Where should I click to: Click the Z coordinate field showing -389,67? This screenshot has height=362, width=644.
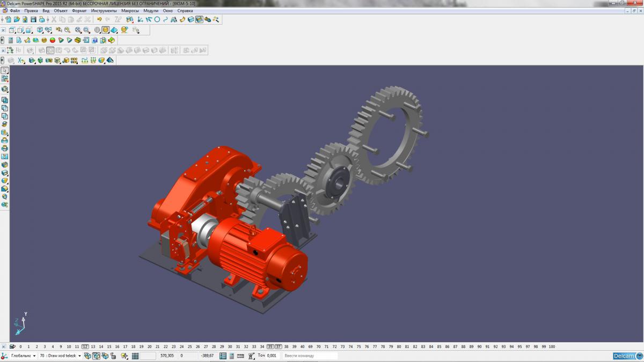click(207, 356)
